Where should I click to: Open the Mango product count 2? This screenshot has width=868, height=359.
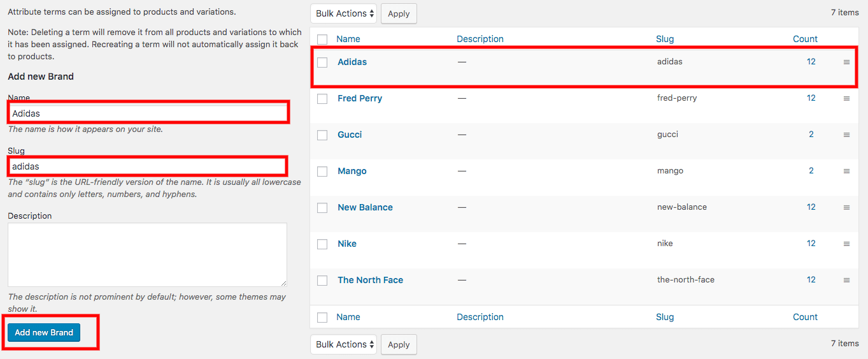pyautogui.click(x=811, y=171)
